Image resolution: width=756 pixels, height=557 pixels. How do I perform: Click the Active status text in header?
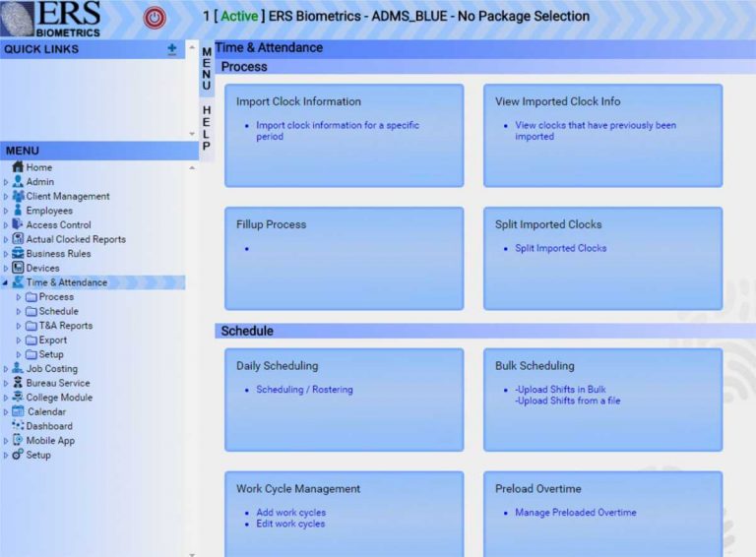[239, 17]
